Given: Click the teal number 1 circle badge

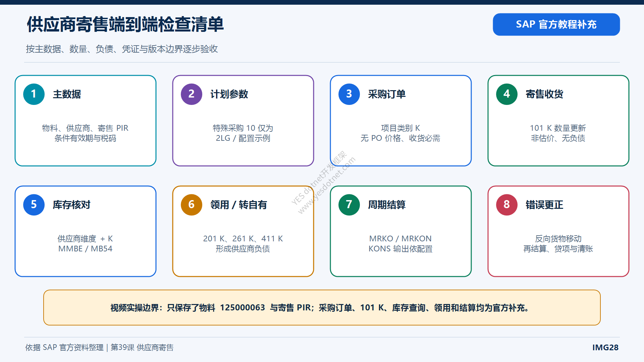Looking at the screenshot, I should 34,94.
